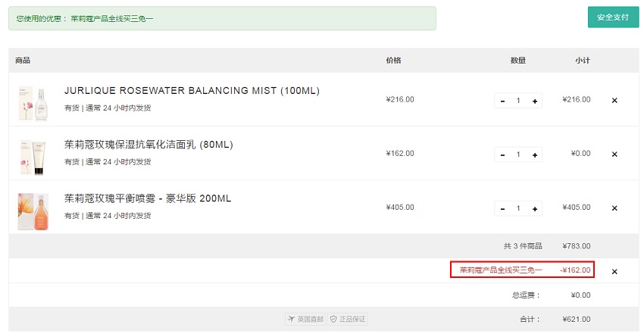Open the orange 200ML mist thumbnail
The image size is (644, 334).
(33, 211)
